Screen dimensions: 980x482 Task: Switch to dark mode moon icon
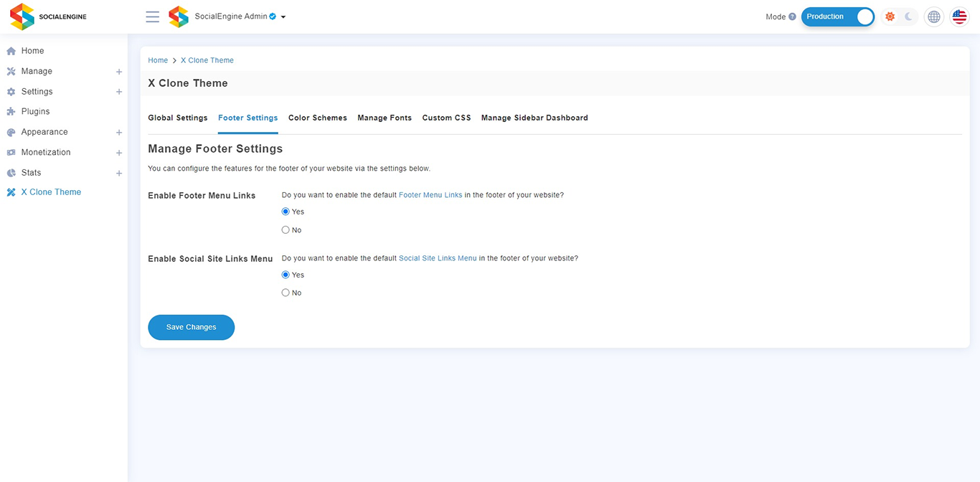click(908, 16)
